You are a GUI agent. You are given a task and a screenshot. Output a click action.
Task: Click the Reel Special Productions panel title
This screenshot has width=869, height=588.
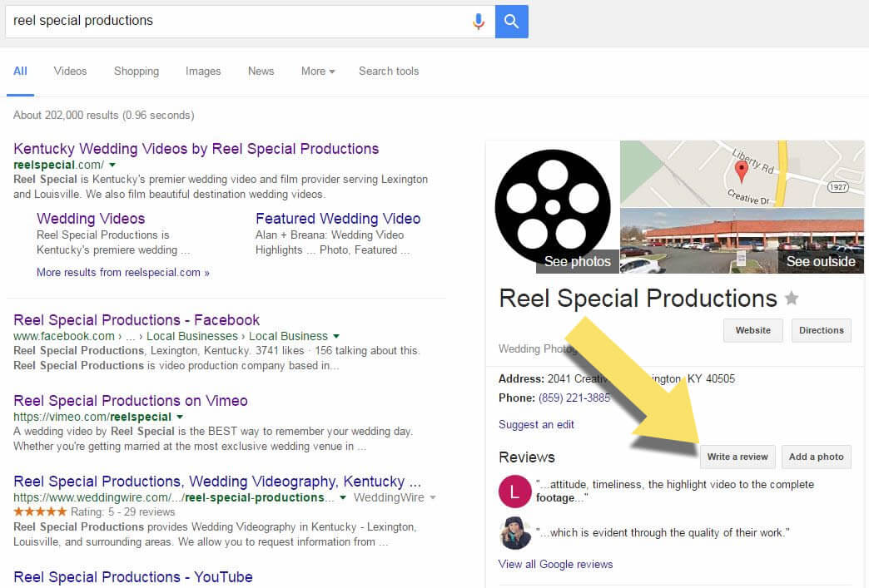coord(638,299)
